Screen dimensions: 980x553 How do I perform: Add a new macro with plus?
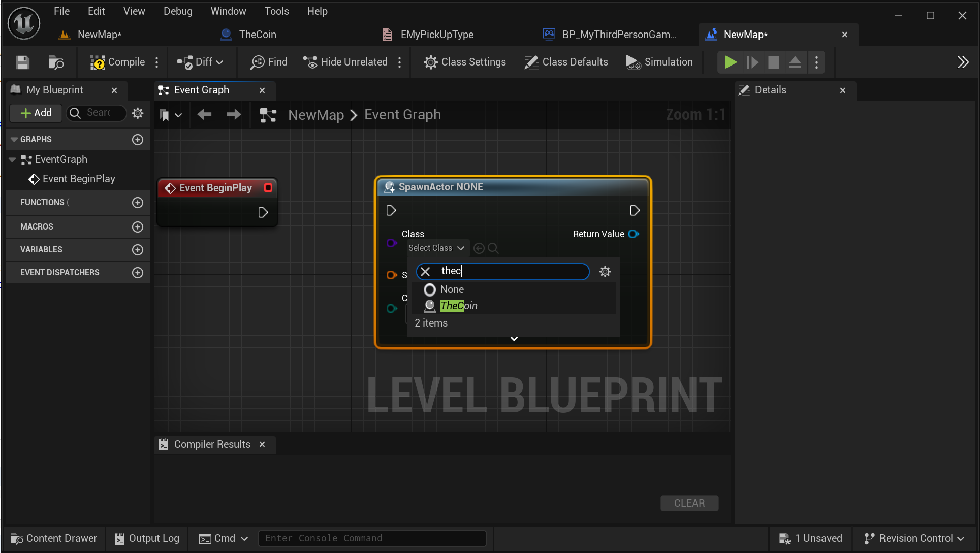click(138, 227)
